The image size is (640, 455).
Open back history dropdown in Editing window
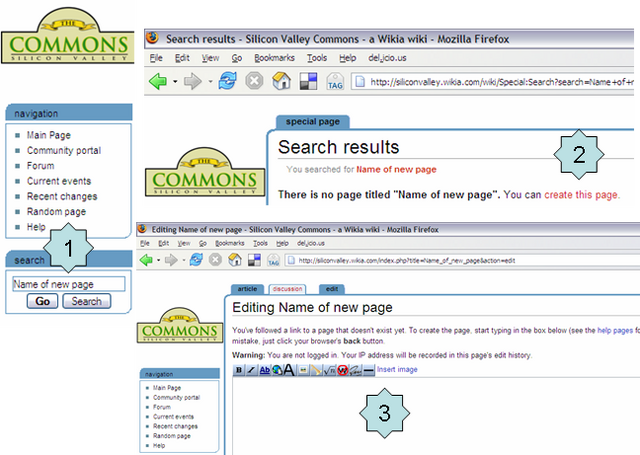(158, 260)
